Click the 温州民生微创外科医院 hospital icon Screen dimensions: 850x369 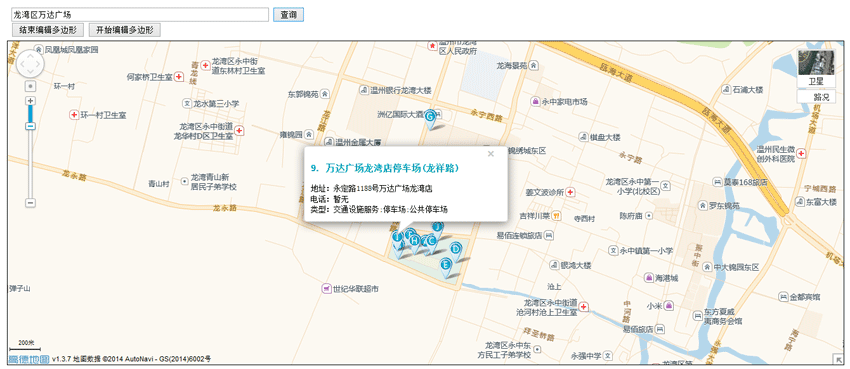tap(801, 154)
